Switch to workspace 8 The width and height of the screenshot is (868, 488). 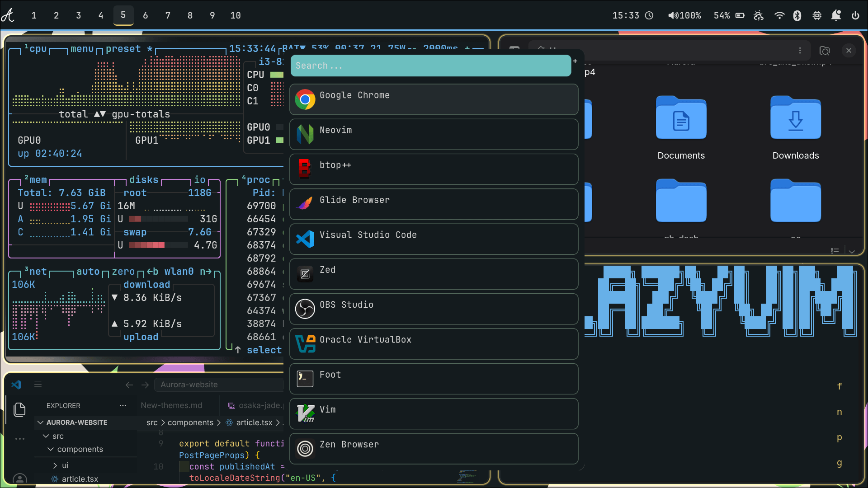point(190,15)
